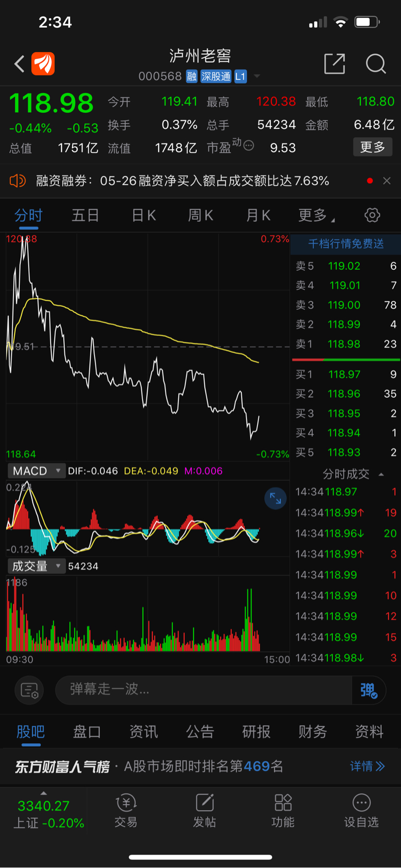Open the 股吧 tab
401x868 pixels.
click(x=30, y=732)
